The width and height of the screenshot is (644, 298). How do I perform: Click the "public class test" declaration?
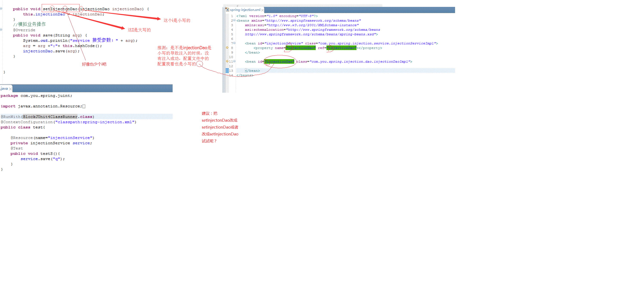23,127
